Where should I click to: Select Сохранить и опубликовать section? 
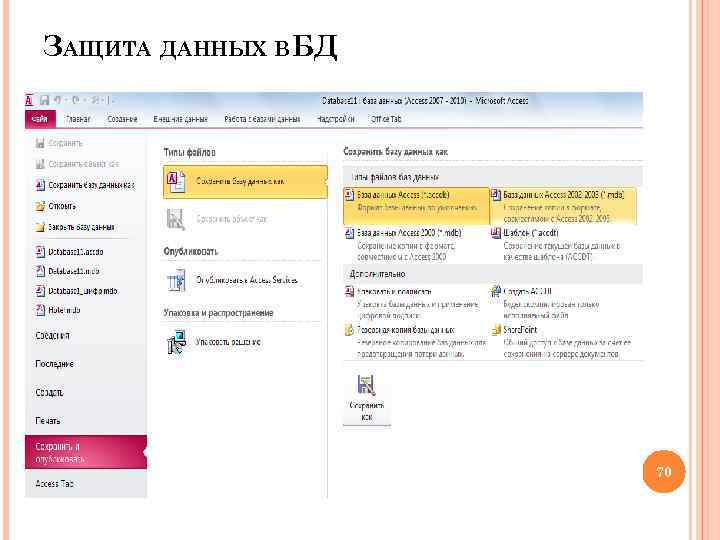[86, 452]
